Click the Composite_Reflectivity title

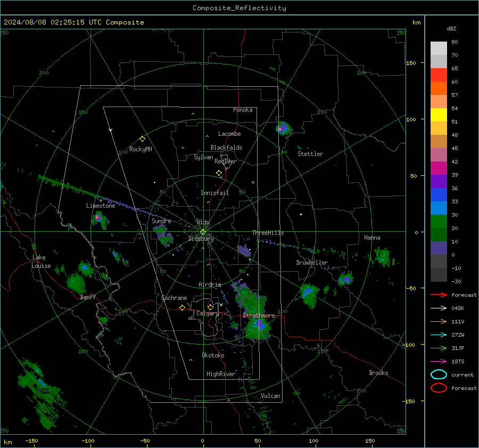[240, 8]
